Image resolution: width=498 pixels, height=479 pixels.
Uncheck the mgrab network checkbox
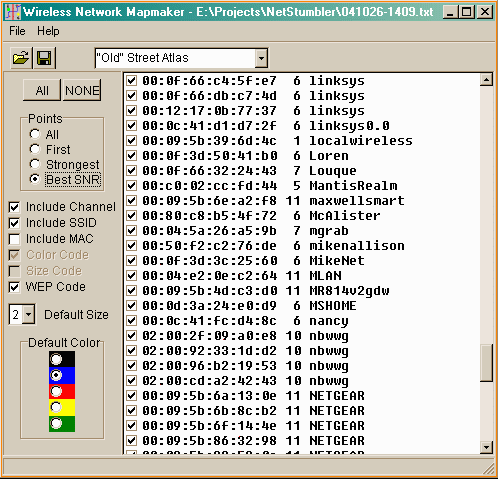132,231
